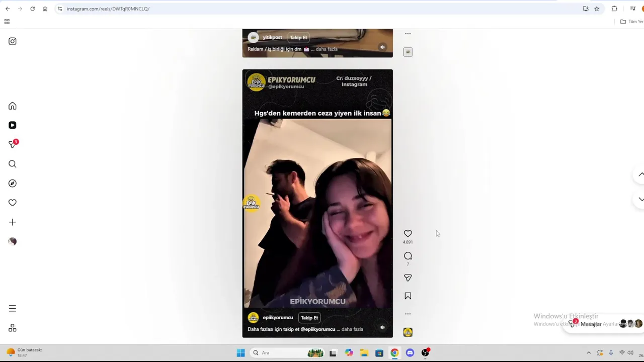Go to the next reel with down chevron
The height and width of the screenshot is (362, 644).
tap(640, 200)
